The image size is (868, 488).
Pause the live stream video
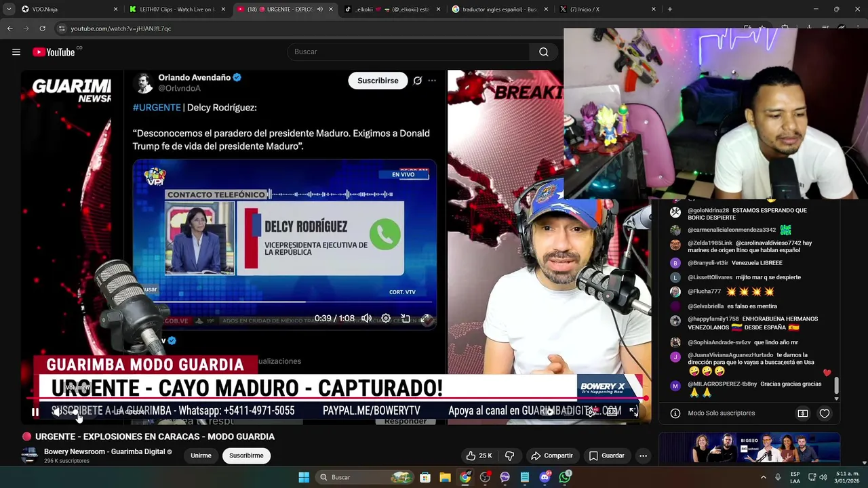(x=35, y=411)
